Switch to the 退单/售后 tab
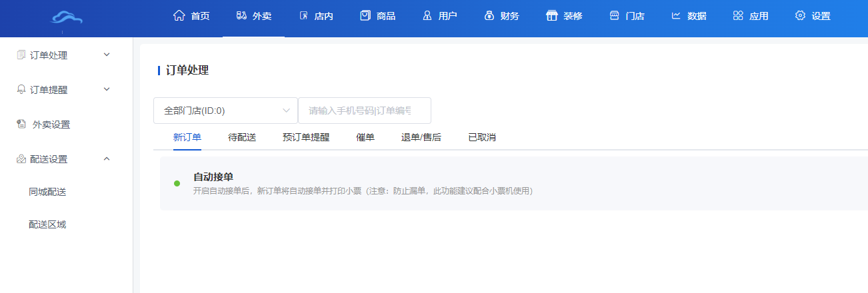The height and width of the screenshot is (293, 868). pyautogui.click(x=421, y=137)
